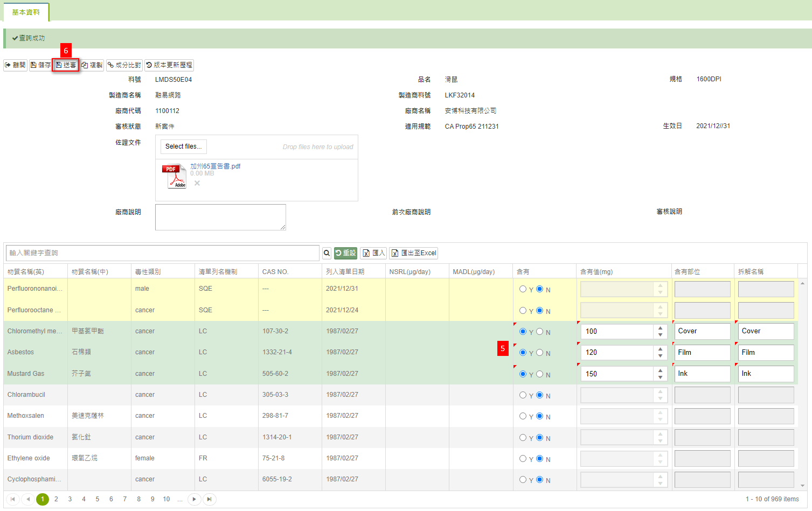Screen dimensions: 812x511
Task: Click the green 重設 reset button
Action: pyautogui.click(x=345, y=253)
